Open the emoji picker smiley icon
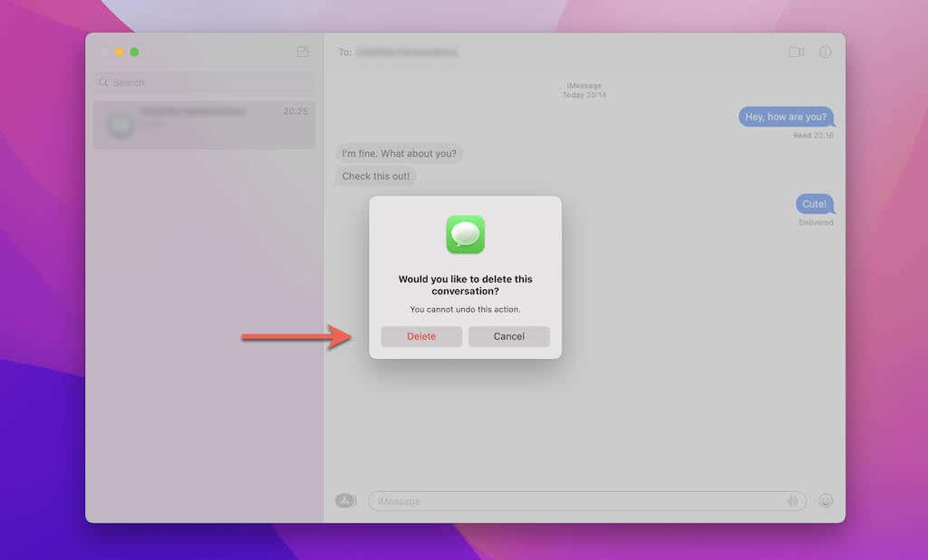 coord(826,501)
